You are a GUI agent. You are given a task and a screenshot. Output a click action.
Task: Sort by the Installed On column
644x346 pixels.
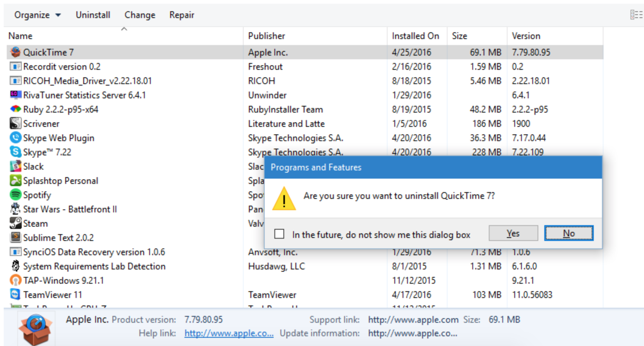pyautogui.click(x=415, y=36)
